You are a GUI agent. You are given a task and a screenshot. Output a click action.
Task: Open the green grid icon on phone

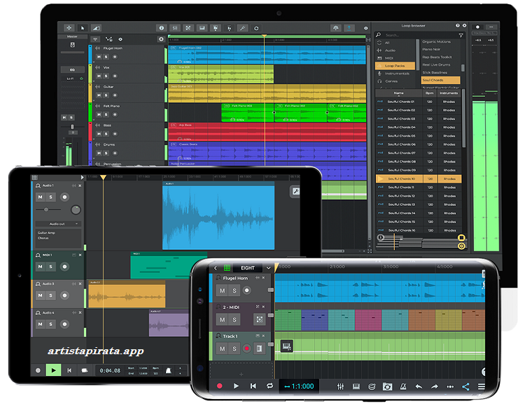pyautogui.click(x=227, y=267)
